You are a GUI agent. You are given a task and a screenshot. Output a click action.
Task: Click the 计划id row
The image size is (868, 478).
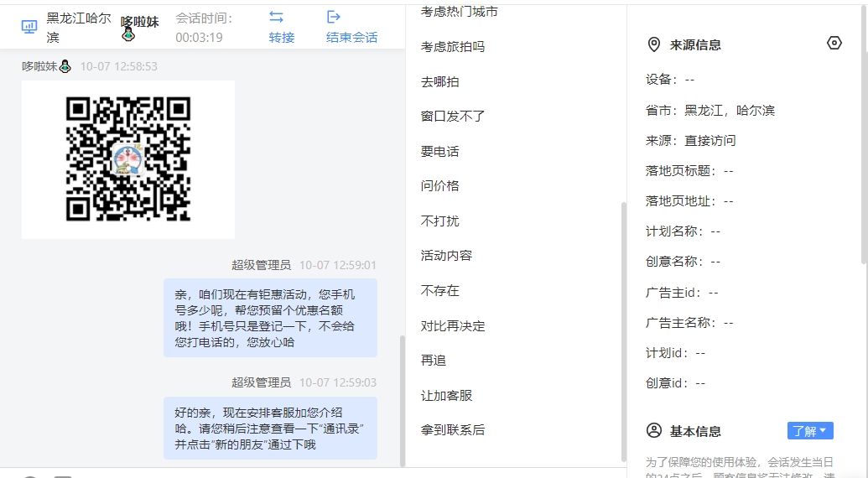coord(675,352)
